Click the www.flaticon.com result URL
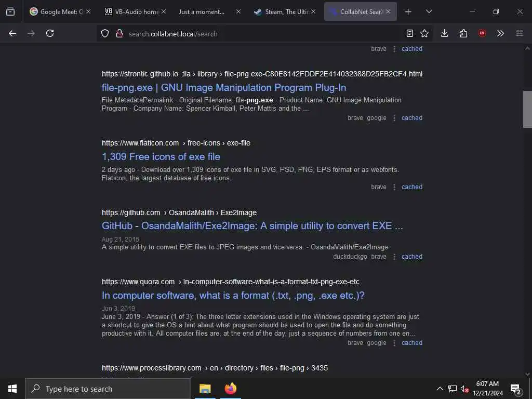 tap(176, 143)
